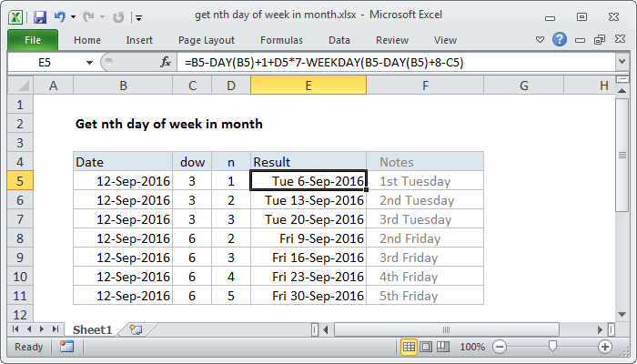Open the undo history dropdown arrow
Screen dimensions: 637x364
[73, 17]
